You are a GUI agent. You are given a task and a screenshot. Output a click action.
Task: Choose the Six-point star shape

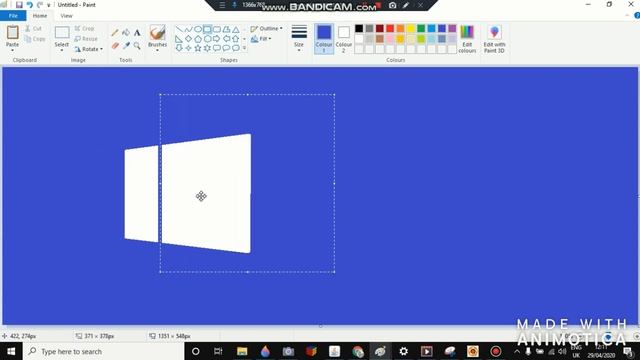[207, 48]
